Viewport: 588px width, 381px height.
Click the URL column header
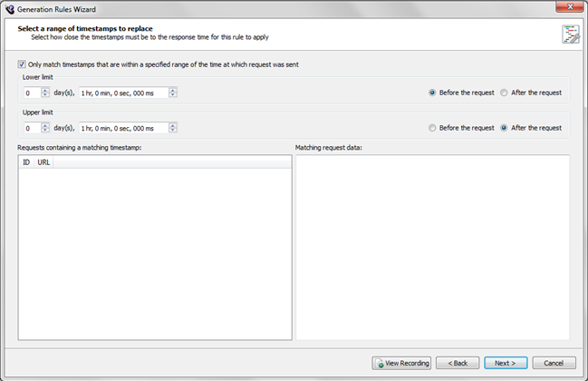(43, 161)
